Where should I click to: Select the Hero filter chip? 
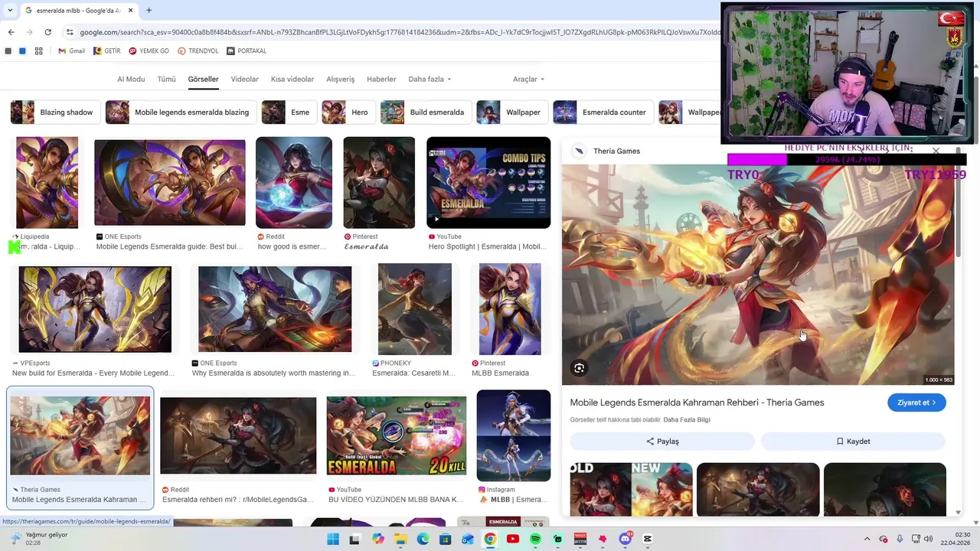348,112
